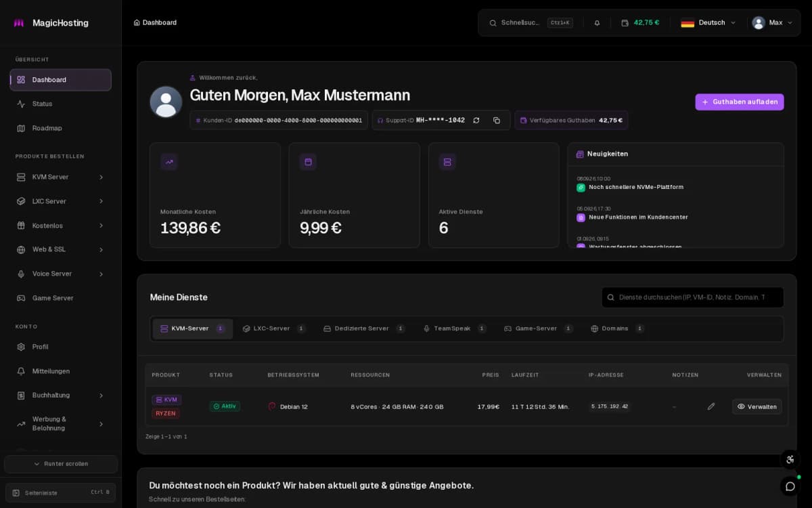Open Neue Funktionen im Kundencenter news
Screen dimensions: 812x508
pos(638,217)
